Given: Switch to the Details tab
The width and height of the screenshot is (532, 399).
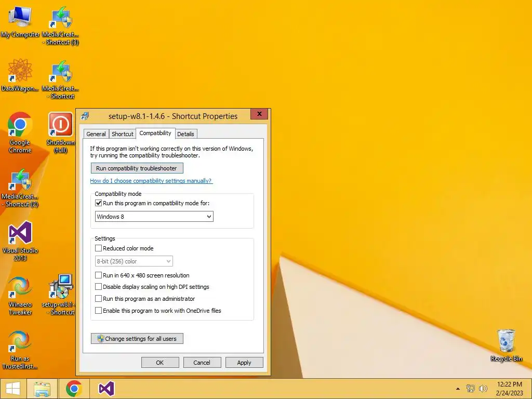Looking at the screenshot, I should 185,134.
